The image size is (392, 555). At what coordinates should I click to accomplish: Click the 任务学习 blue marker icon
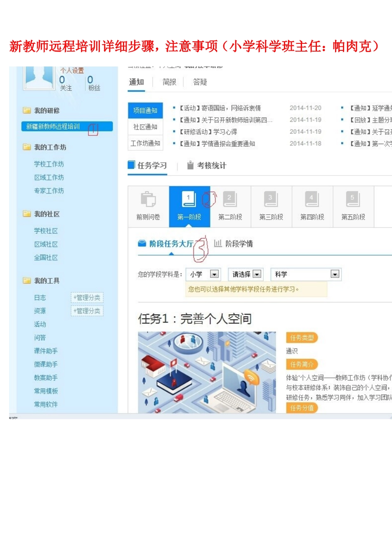[131, 165]
